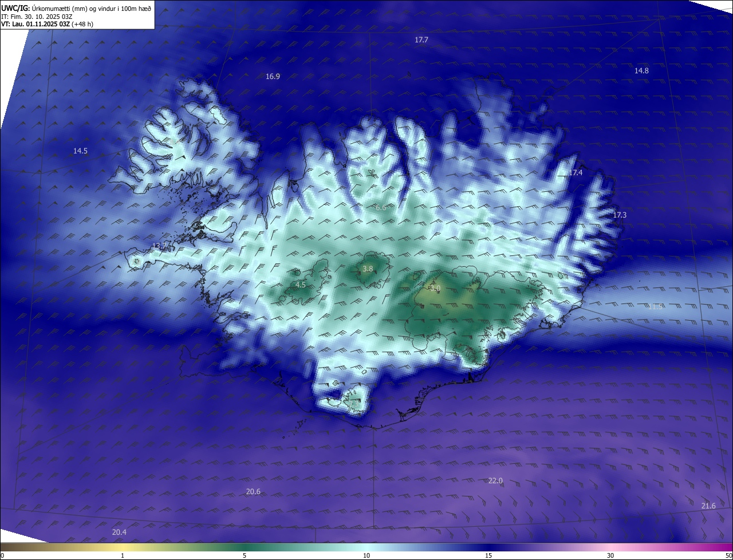Click the 13.7 value near the western peninsula

(159, 246)
